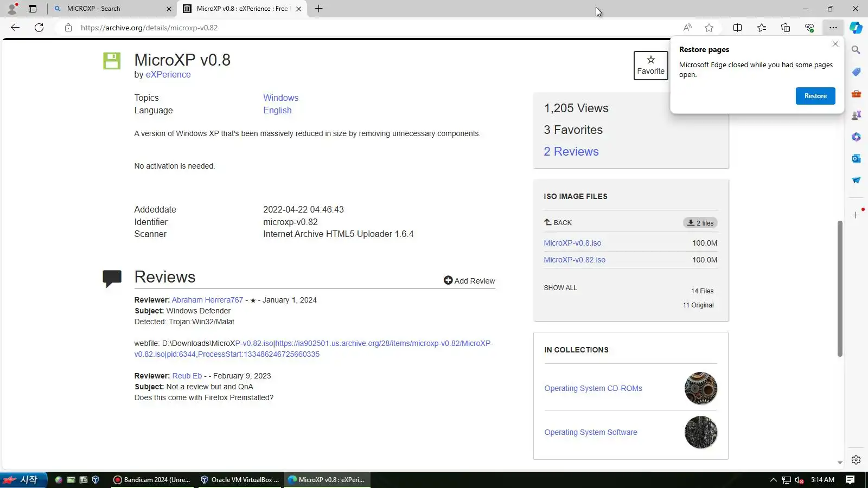
Task: Click the Reviews speech bubble icon
Action: click(112, 278)
